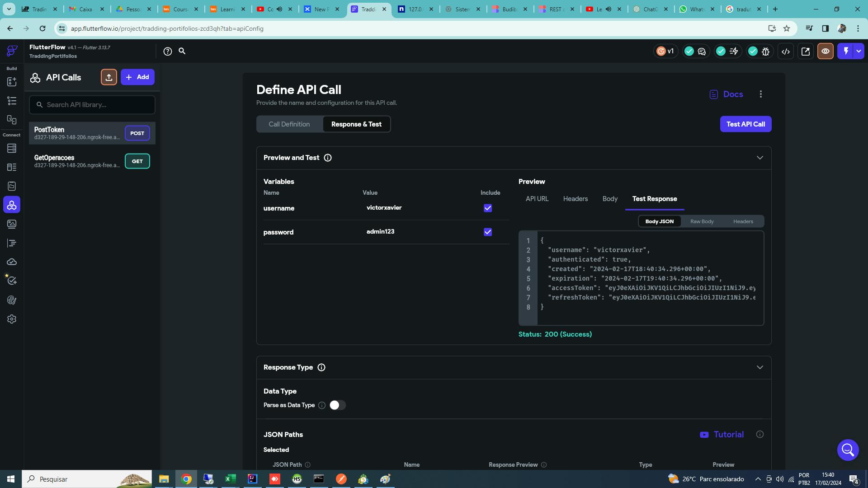Viewport: 868px width, 488px height.
Task: Select the Raw Body tab
Action: coord(702,221)
